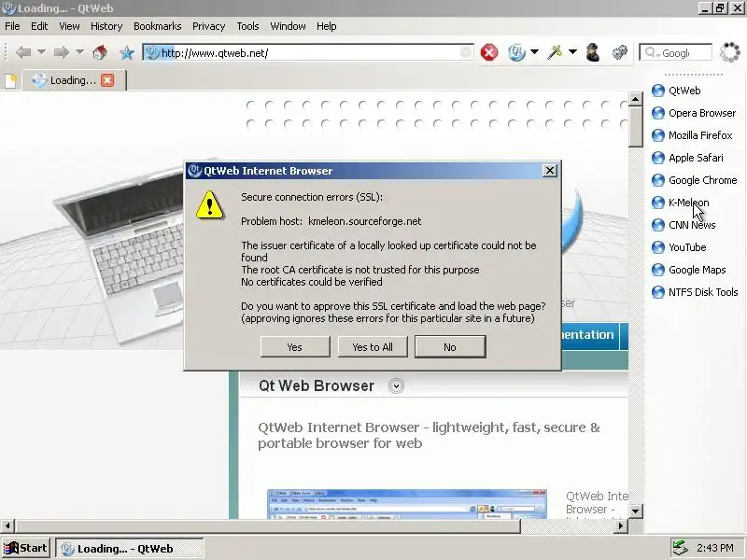Click the QtWeb title bar icon
Screen dimensions: 747x560
(8, 8)
